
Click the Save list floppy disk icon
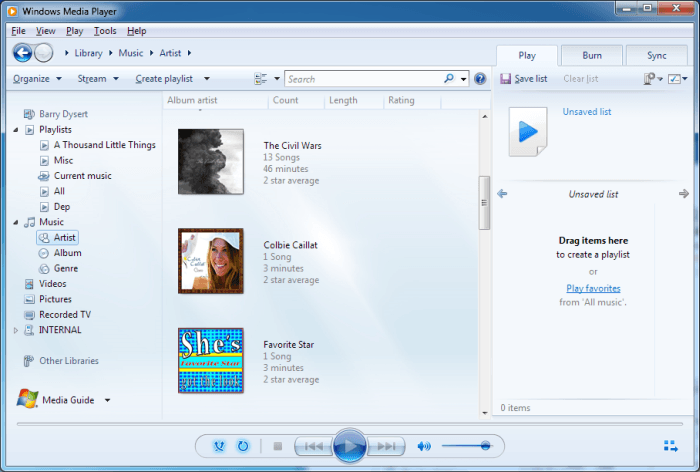pos(505,79)
